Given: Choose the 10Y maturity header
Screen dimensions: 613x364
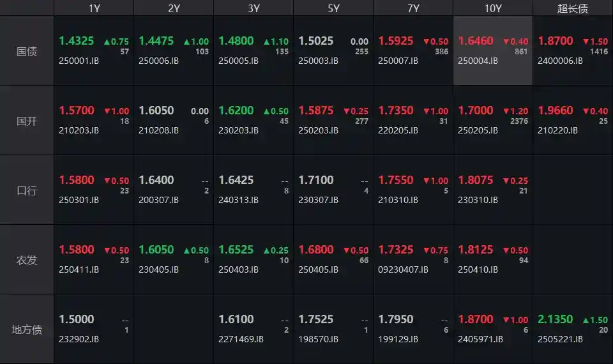Looking at the screenshot, I should (493, 8).
